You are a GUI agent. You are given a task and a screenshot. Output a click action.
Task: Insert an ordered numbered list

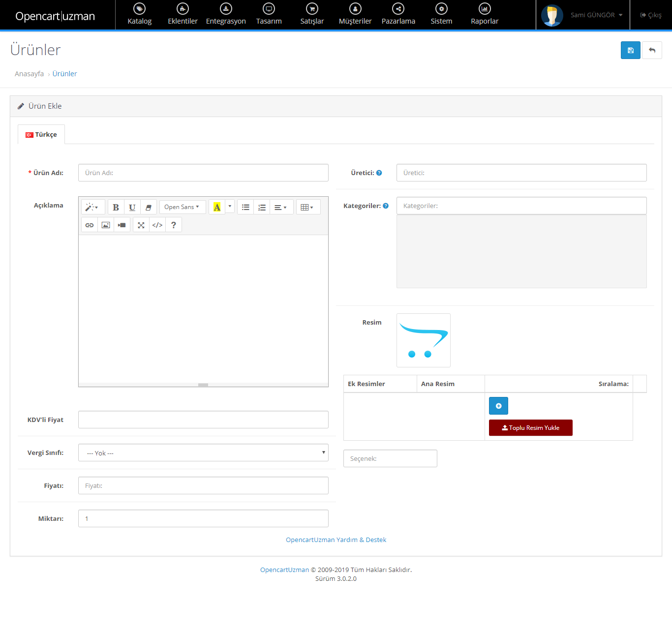point(262,207)
